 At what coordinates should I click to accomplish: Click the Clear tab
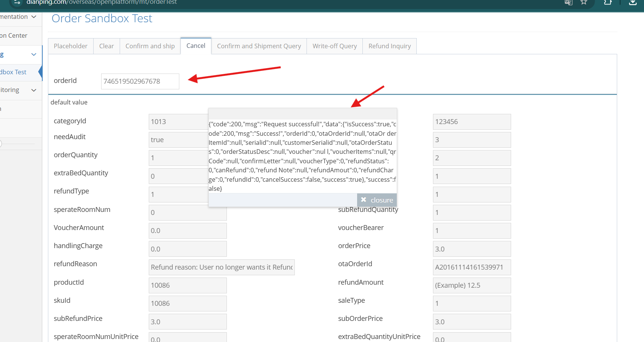tap(106, 46)
